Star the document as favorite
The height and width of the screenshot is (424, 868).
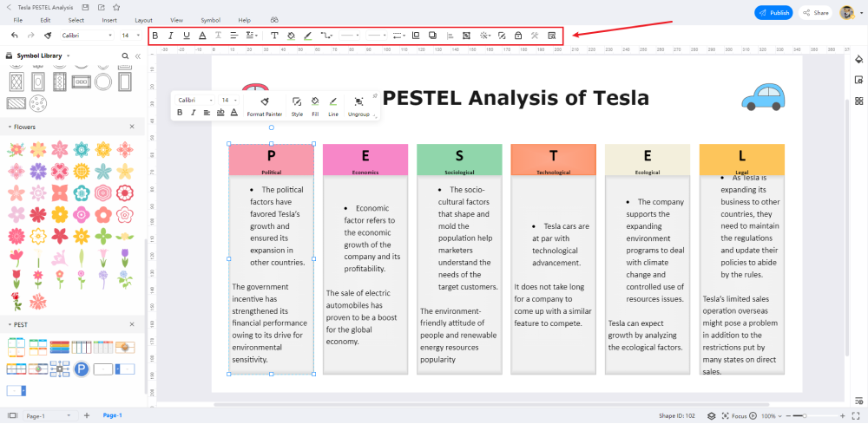115,8
